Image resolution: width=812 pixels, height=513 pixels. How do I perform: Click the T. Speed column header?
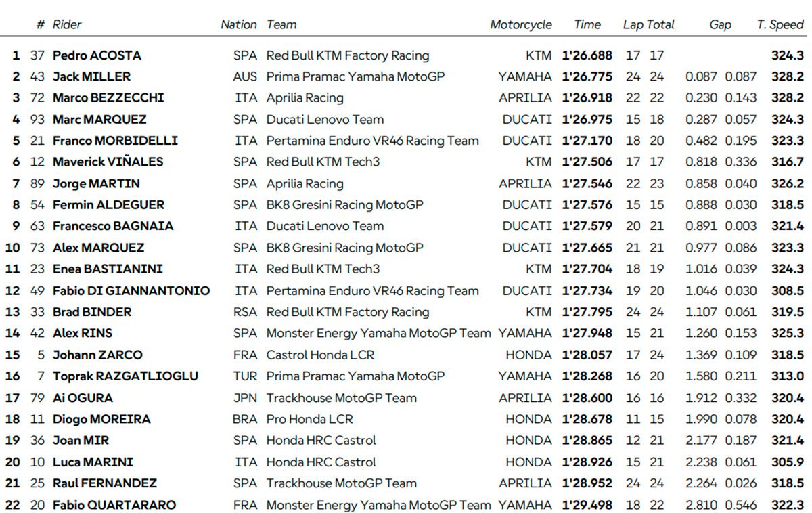(x=780, y=24)
